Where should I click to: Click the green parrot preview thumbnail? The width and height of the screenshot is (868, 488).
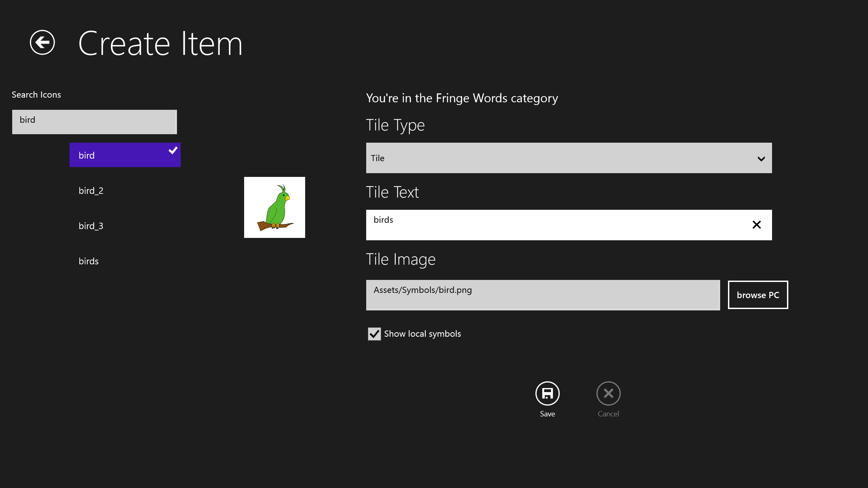pos(274,207)
